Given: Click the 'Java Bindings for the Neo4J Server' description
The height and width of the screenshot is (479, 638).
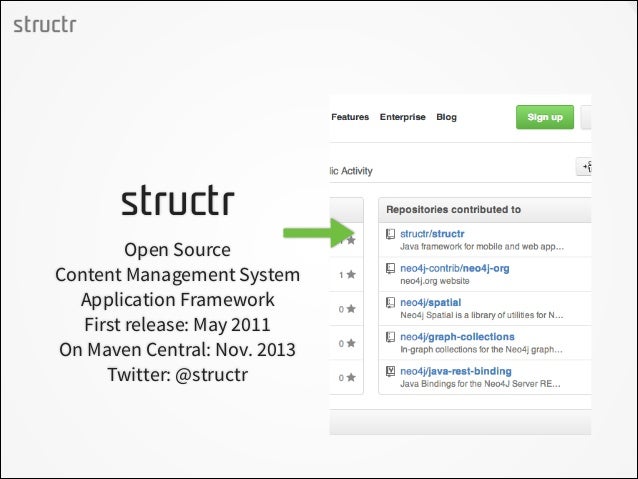Looking at the screenshot, I should click(480, 384).
